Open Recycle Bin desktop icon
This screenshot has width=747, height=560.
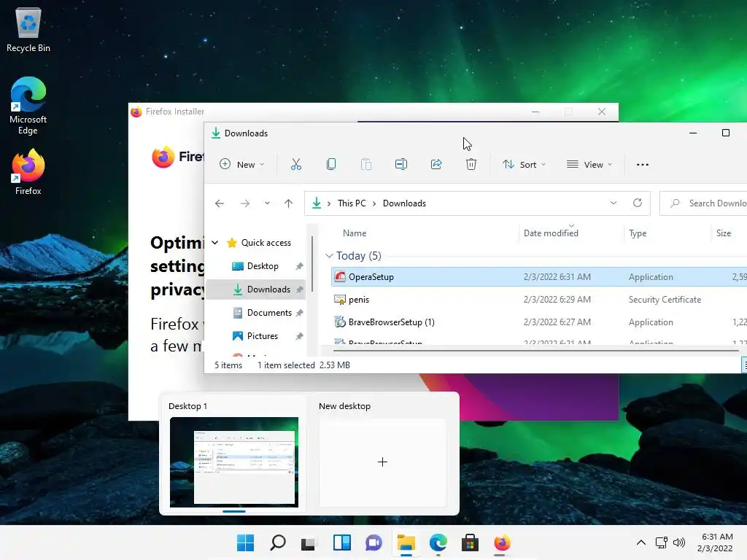pyautogui.click(x=28, y=29)
